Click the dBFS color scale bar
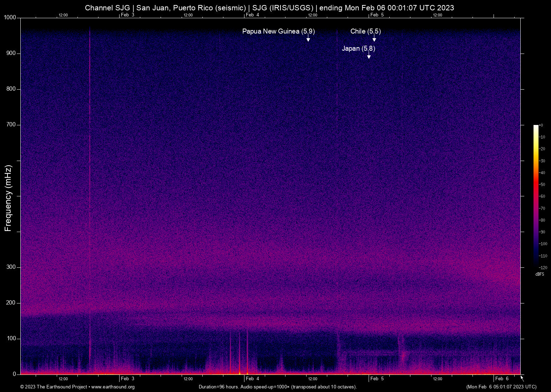The image size is (551, 392). pos(536,196)
